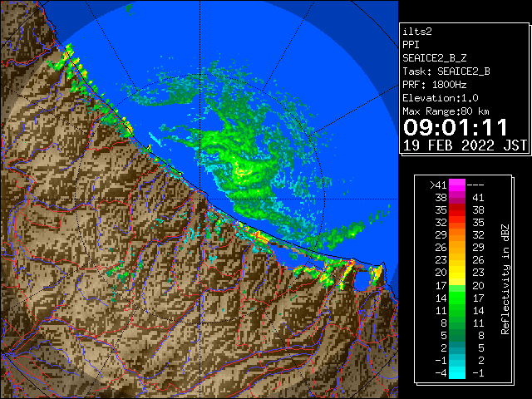Click the "19 FEB 2022 JST" date

[465, 145]
